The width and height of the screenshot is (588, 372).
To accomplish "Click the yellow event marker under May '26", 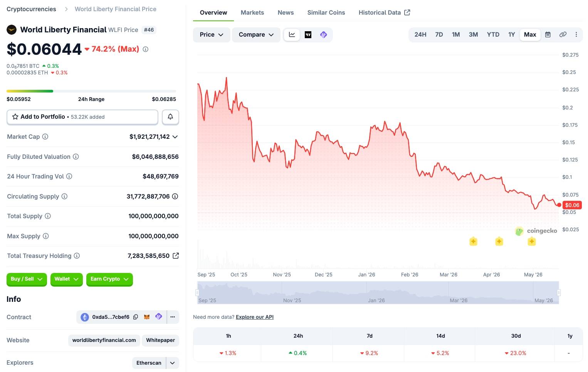I will pyautogui.click(x=532, y=242).
